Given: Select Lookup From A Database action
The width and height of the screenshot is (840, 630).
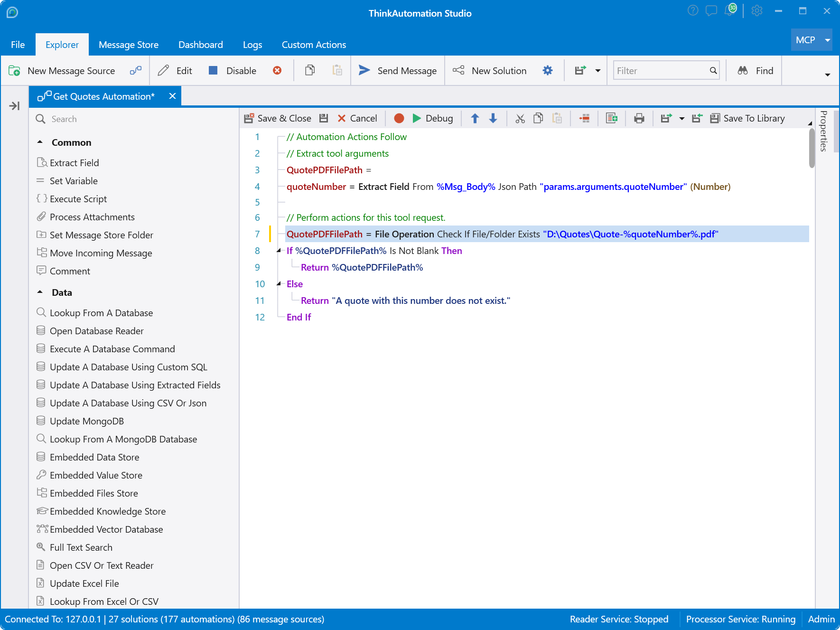Looking at the screenshot, I should tap(101, 313).
